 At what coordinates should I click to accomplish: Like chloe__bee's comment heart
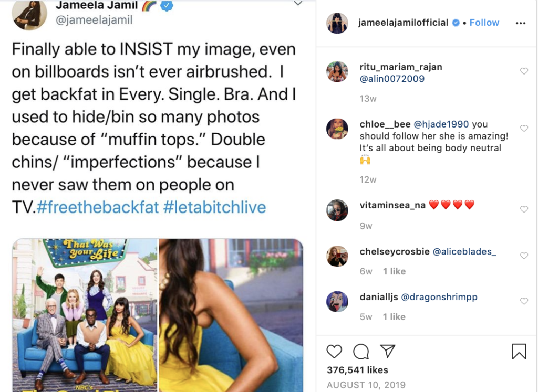coord(524,128)
